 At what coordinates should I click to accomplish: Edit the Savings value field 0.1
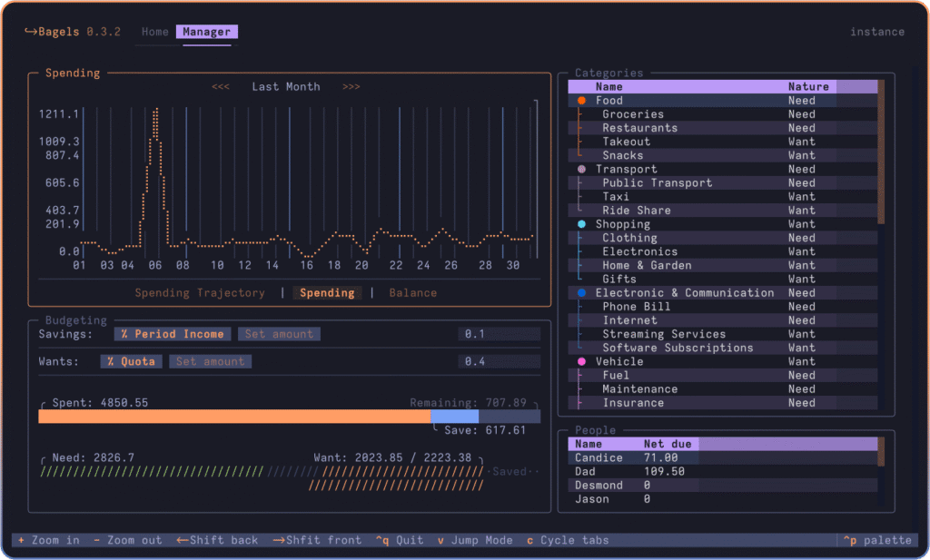(x=499, y=334)
